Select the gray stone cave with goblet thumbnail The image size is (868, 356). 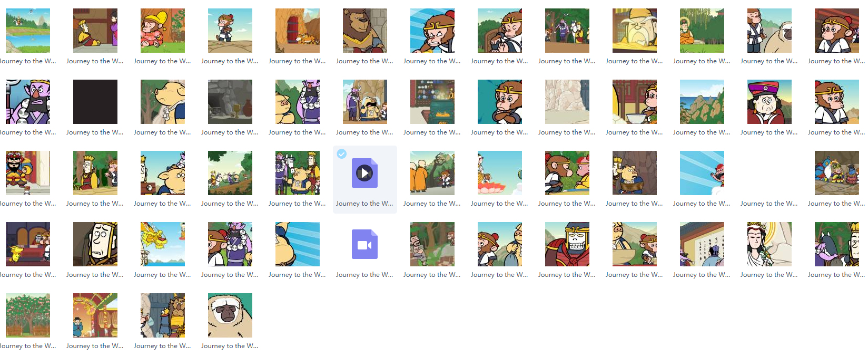click(x=230, y=102)
